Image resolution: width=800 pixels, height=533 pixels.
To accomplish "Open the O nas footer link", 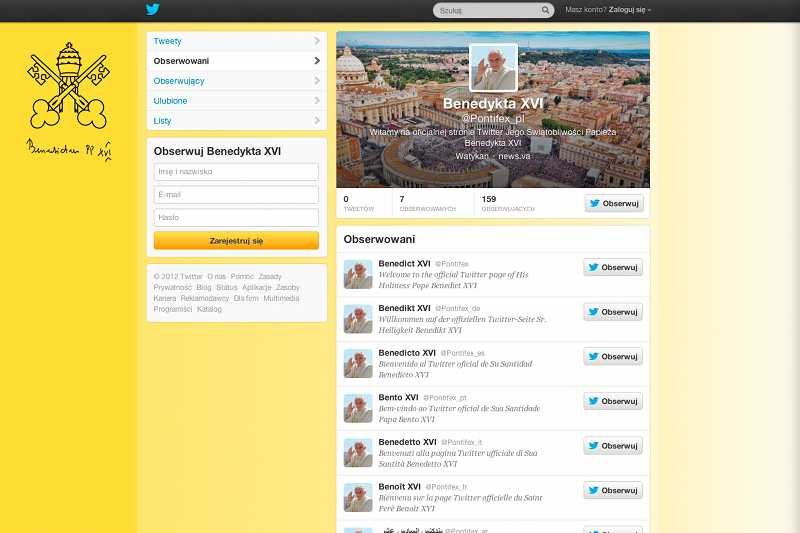I will point(217,276).
